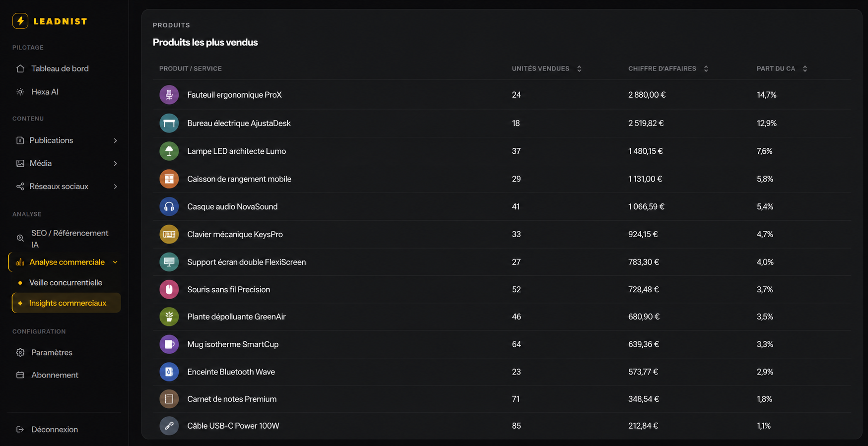Sort by Part du CA arrows
Screen dimensions: 868x446
point(805,68)
